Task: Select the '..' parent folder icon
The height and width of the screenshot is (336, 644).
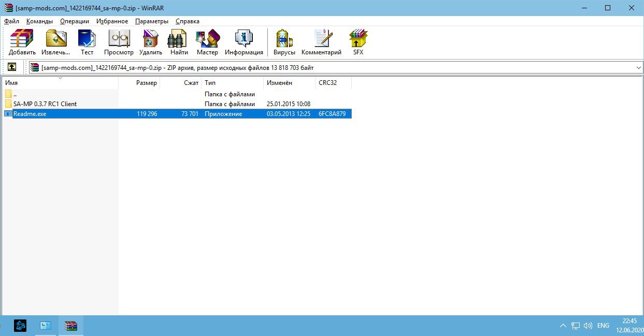Action: point(8,94)
